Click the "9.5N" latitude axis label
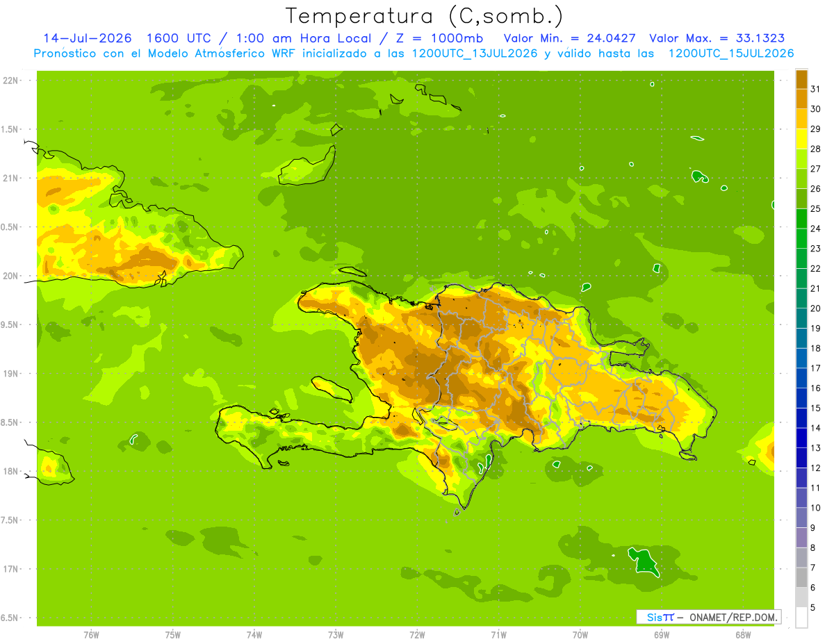The height and width of the screenshot is (644, 834). click(x=11, y=324)
